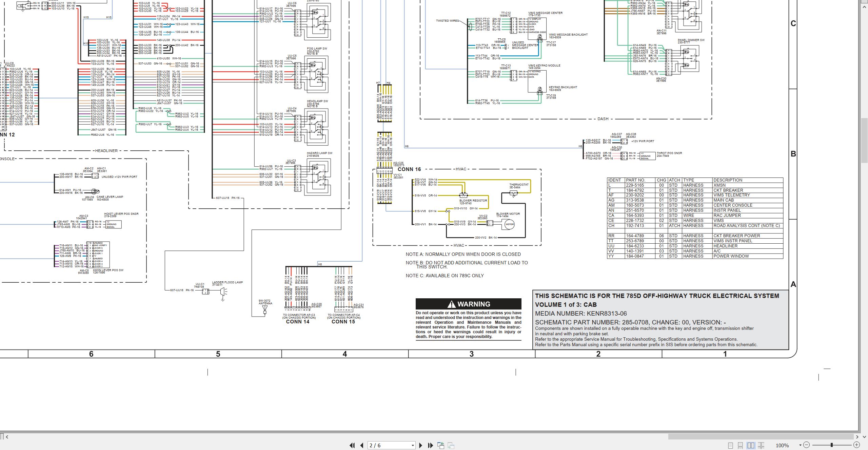Click the 'THERMOSTAT' label in HVAC box
The width and height of the screenshot is (868, 450).
click(519, 185)
